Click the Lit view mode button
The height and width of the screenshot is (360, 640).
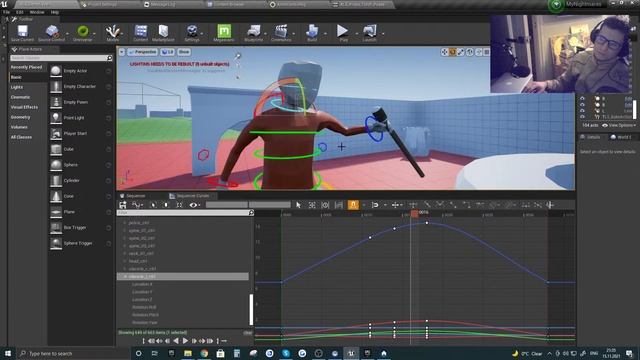(167, 52)
